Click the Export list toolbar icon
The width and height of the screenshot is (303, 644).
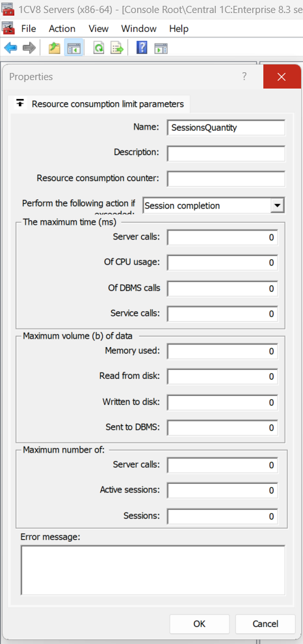point(117,48)
